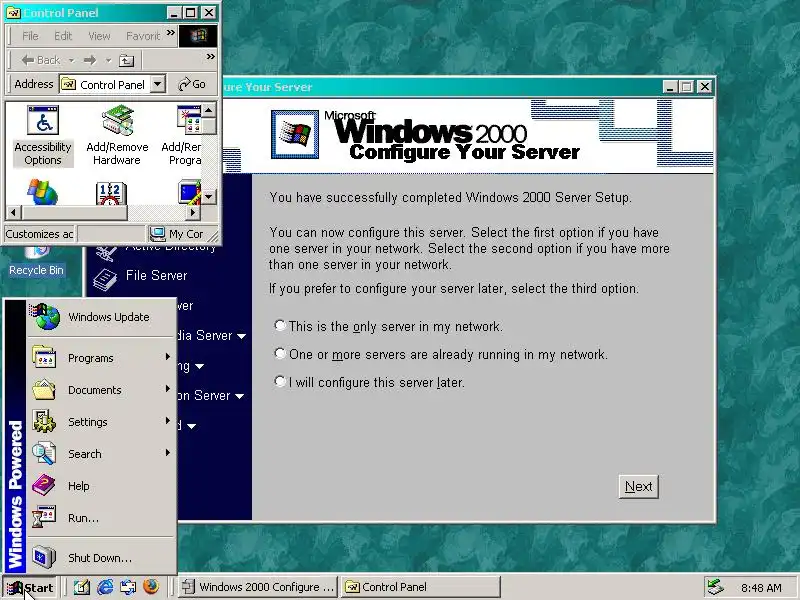Viewport: 800px width, 600px height.
Task: Click Control Panel's scroll right arrow
Action: pyautogui.click(x=193, y=212)
